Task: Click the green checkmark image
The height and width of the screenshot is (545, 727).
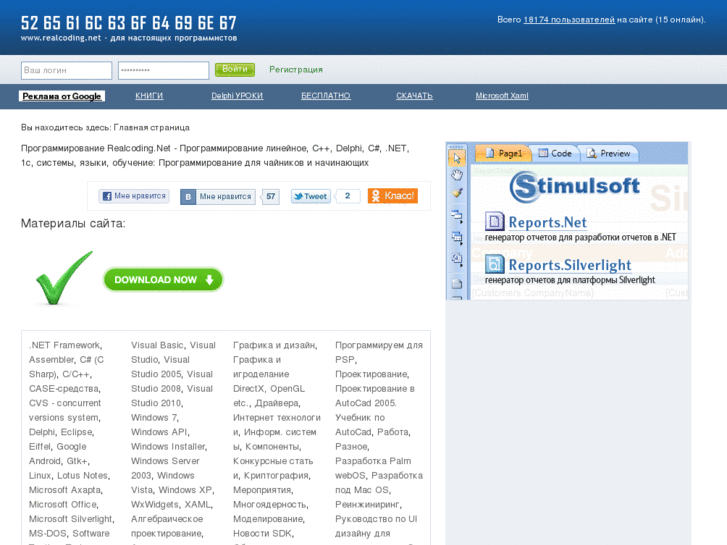Action: 64,278
